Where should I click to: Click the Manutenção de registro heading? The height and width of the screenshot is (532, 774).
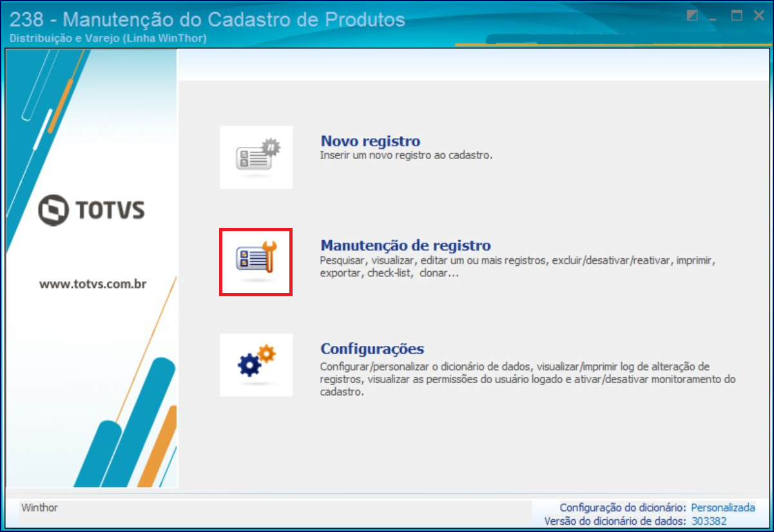[x=405, y=245]
